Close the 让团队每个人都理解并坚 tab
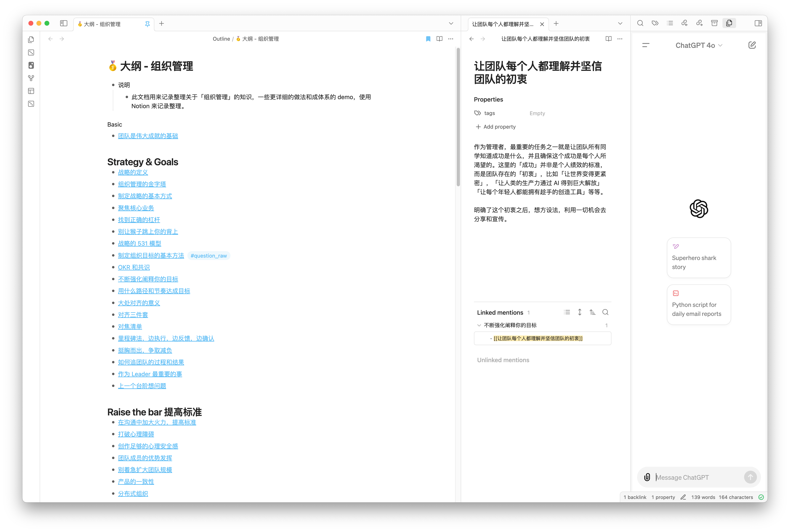The image size is (790, 532). pyautogui.click(x=542, y=24)
